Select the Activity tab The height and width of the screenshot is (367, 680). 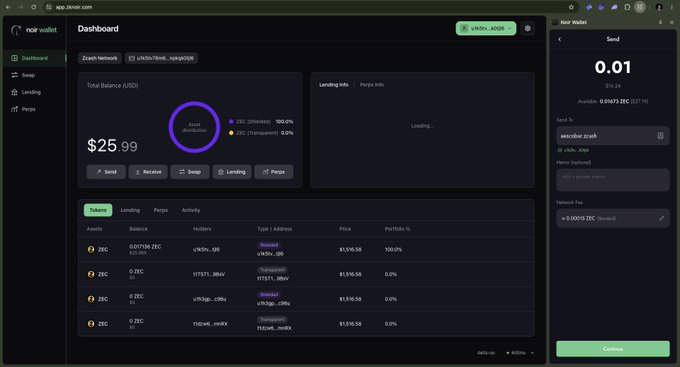pyautogui.click(x=191, y=210)
